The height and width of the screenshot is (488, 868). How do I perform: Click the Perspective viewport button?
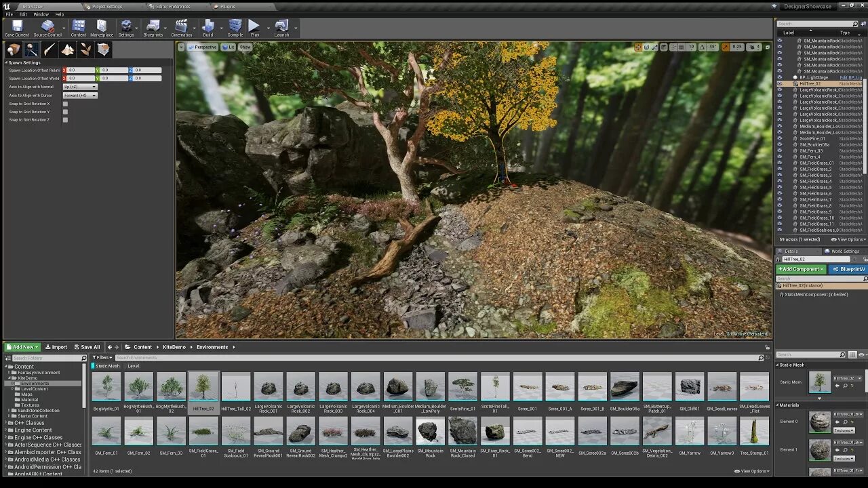click(202, 47)
